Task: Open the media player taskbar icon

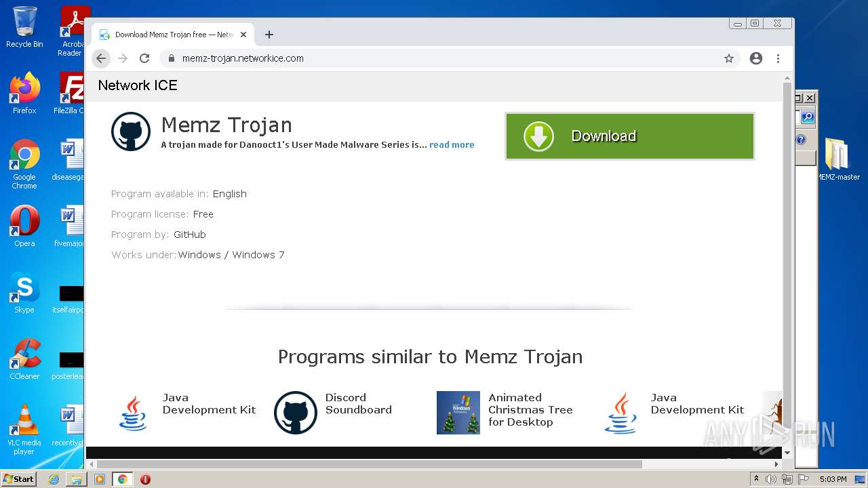Action: click(x=100, y=479)
